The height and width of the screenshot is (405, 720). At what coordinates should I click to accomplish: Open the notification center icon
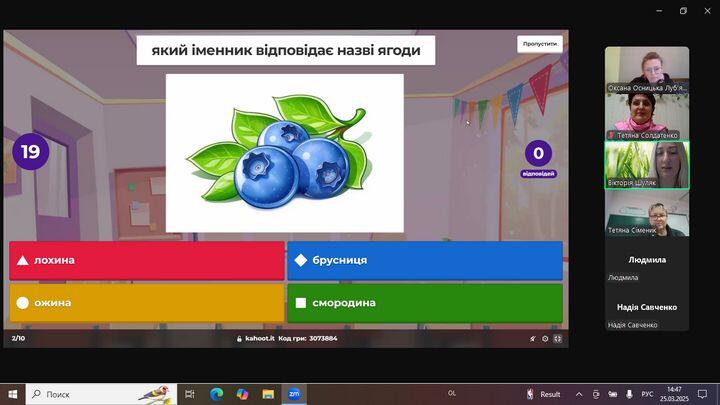point(702,394)
